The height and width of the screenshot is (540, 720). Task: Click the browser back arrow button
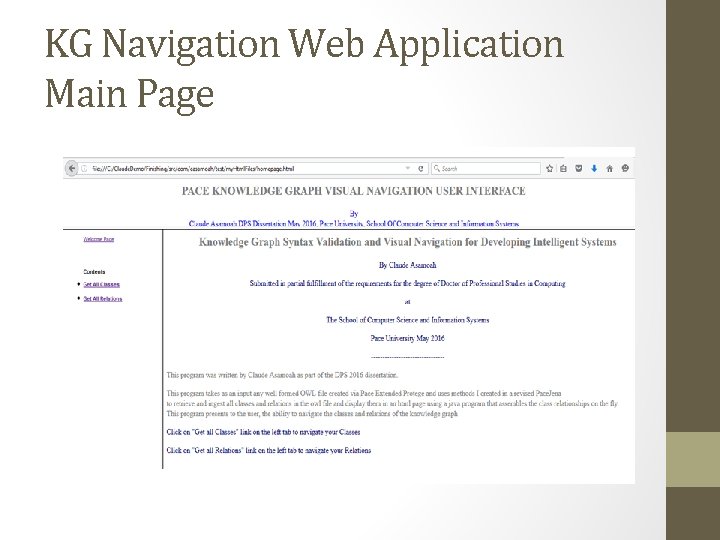click(x=71, y=168)
